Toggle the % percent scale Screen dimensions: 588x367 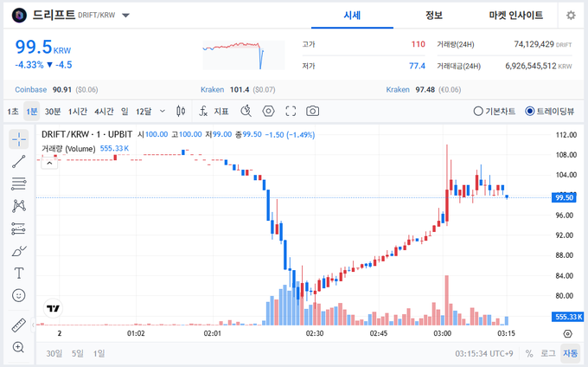pyautogui.click(x=528, y=353)
